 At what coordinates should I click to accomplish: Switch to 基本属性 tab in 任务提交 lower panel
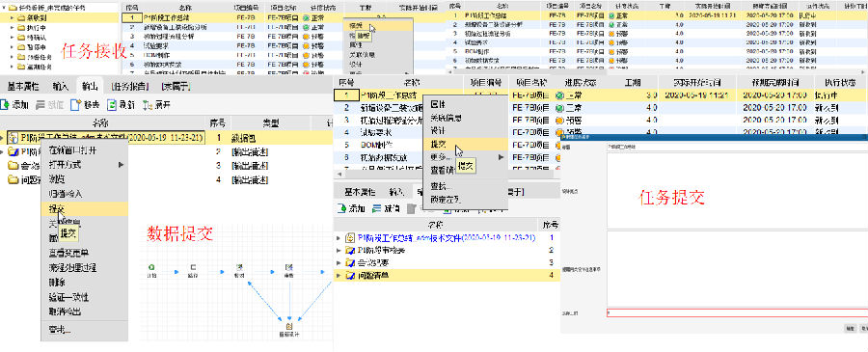pos(360,192)
